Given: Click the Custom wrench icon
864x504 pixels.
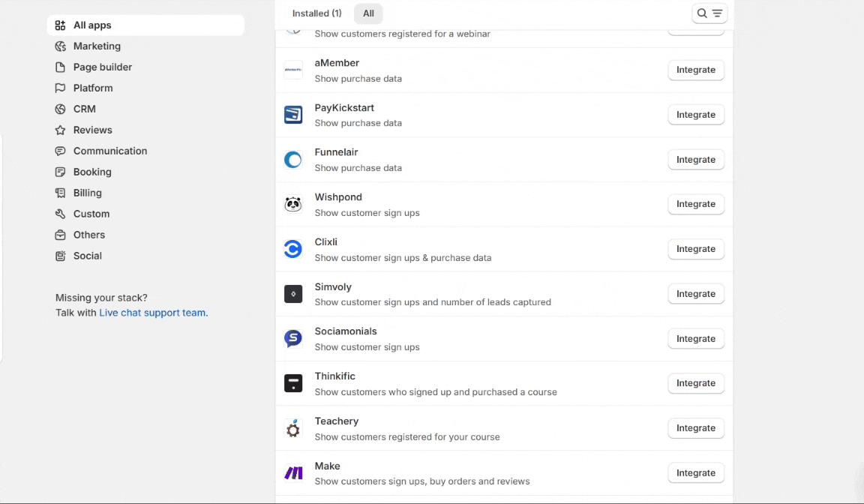Looking at the screenshot, I should click(x=60, y=214).
